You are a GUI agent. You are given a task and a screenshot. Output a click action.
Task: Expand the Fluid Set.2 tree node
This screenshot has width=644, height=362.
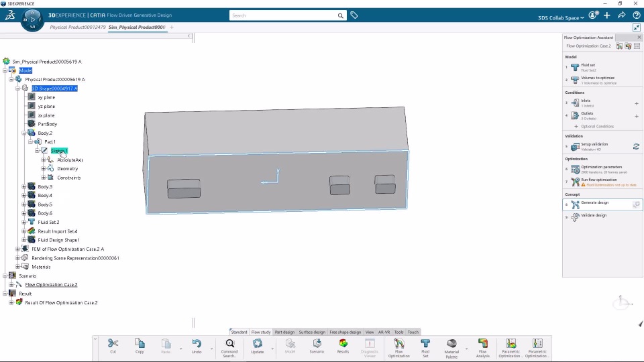[24, 222]
